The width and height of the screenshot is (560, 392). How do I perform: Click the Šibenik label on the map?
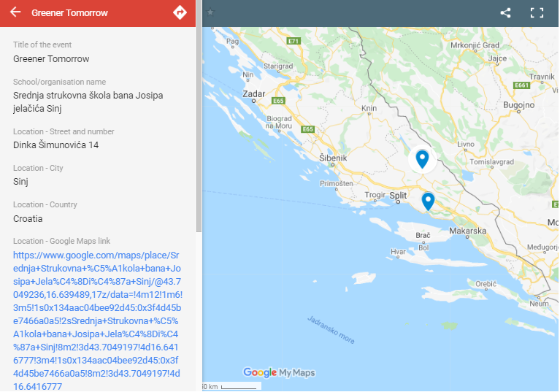coord(333,157)
